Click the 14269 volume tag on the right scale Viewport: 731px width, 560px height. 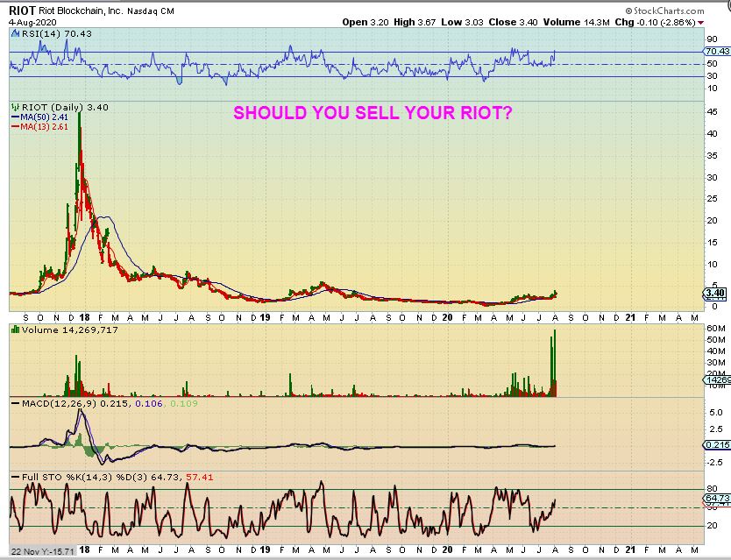pyautogui.click(x=717, y=380)
